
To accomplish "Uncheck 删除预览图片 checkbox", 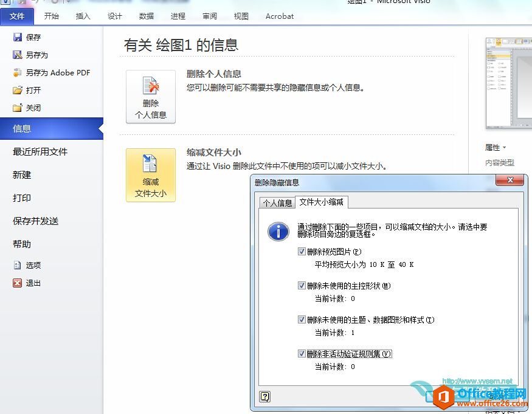I will click(x=302, y=252).
